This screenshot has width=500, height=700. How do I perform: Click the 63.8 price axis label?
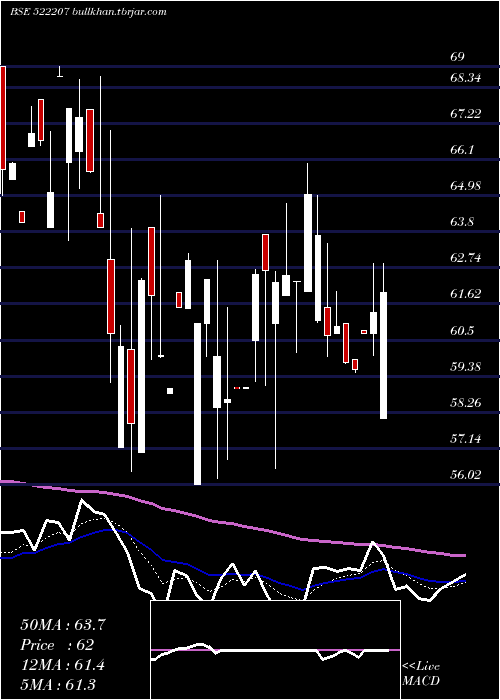pyautogui.click(x=462, y=222)
